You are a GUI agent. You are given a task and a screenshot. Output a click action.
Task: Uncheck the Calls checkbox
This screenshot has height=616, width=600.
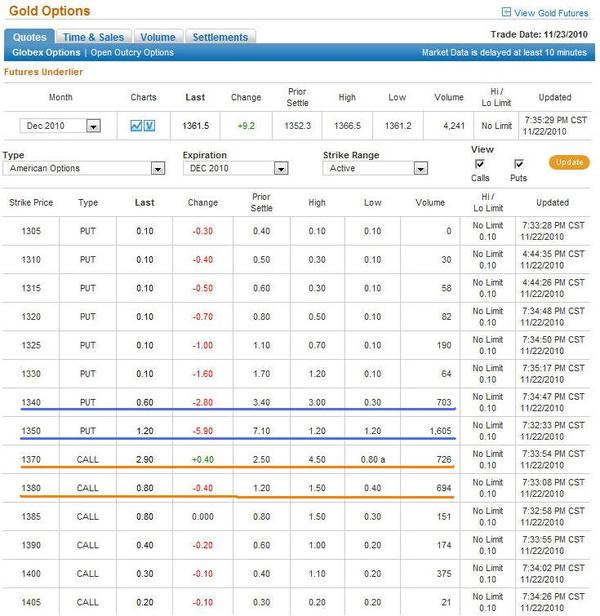pyautogui.click(x=479, y=164)
